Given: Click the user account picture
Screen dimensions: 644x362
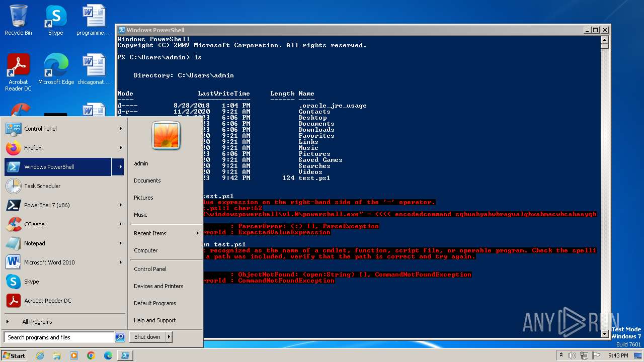Looking at the screenshot, I should [166, 135].
